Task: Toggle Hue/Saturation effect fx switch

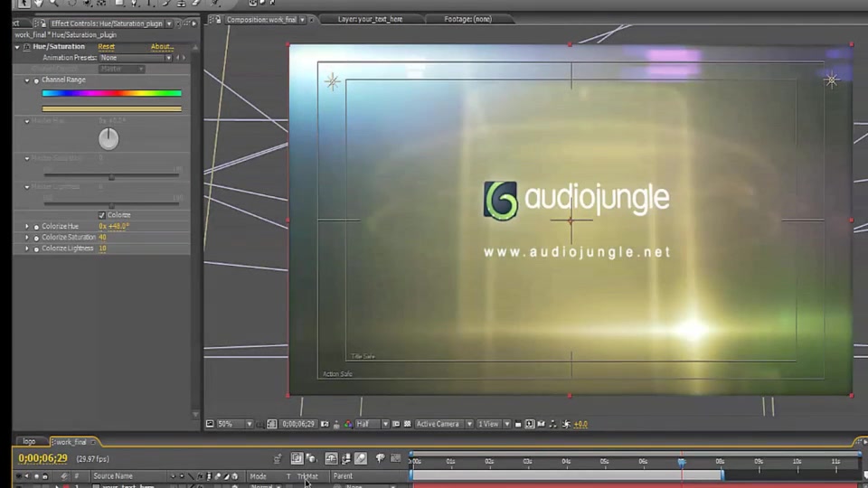Action: [x=26, y=46]
